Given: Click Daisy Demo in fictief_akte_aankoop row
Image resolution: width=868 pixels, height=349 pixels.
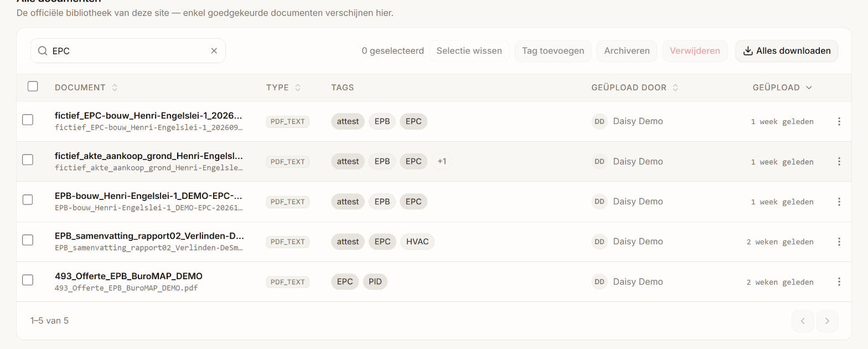Looking at the screenshot, I should (x=638, y=162).
